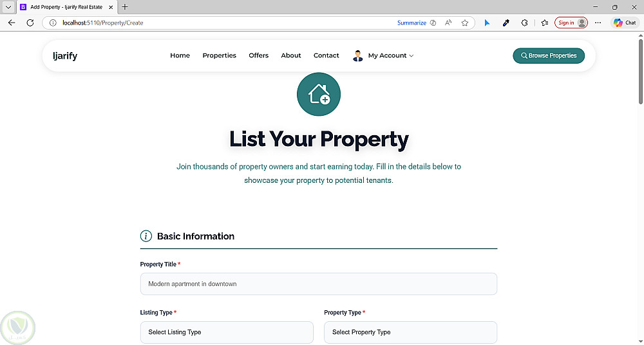
Task: Click the Property Title input field
Action: pyautogui.click(x=318, y=284)
